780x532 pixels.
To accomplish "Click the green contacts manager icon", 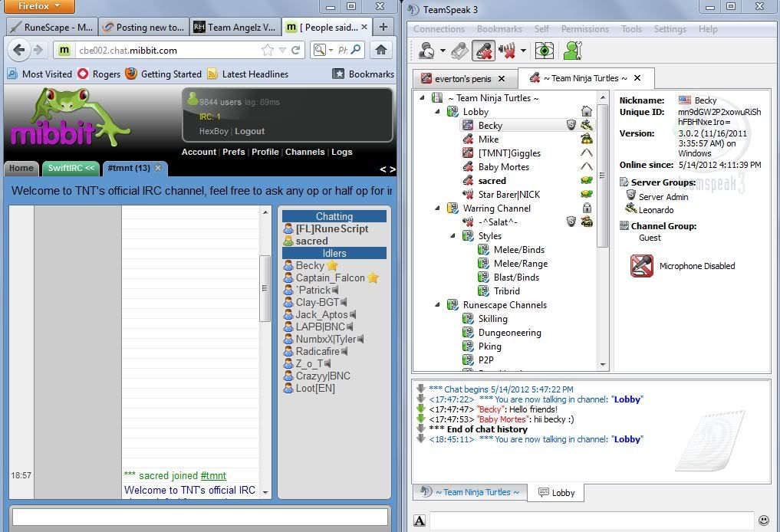I will coord(572,51).
